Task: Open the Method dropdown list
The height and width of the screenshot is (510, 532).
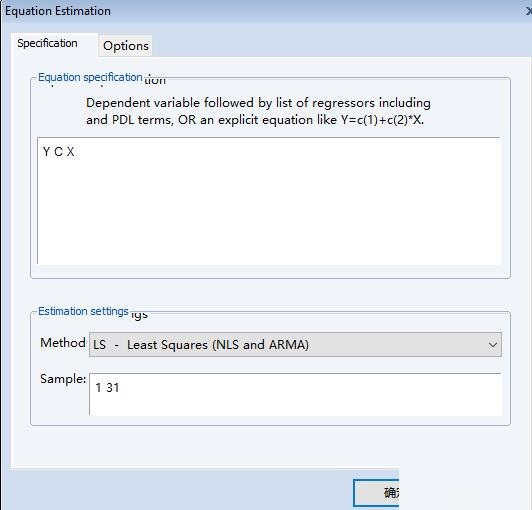Action: coord(295,344)
